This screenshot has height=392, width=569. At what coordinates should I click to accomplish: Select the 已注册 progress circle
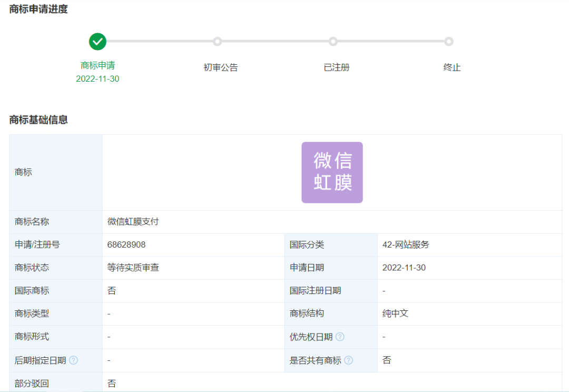click(x=332, y=41)
